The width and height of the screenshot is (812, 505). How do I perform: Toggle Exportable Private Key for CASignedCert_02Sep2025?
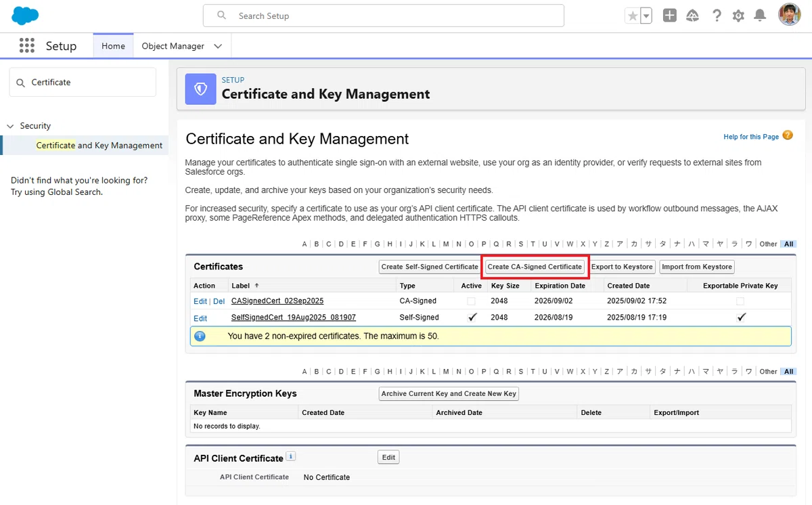tap(740, 301)
